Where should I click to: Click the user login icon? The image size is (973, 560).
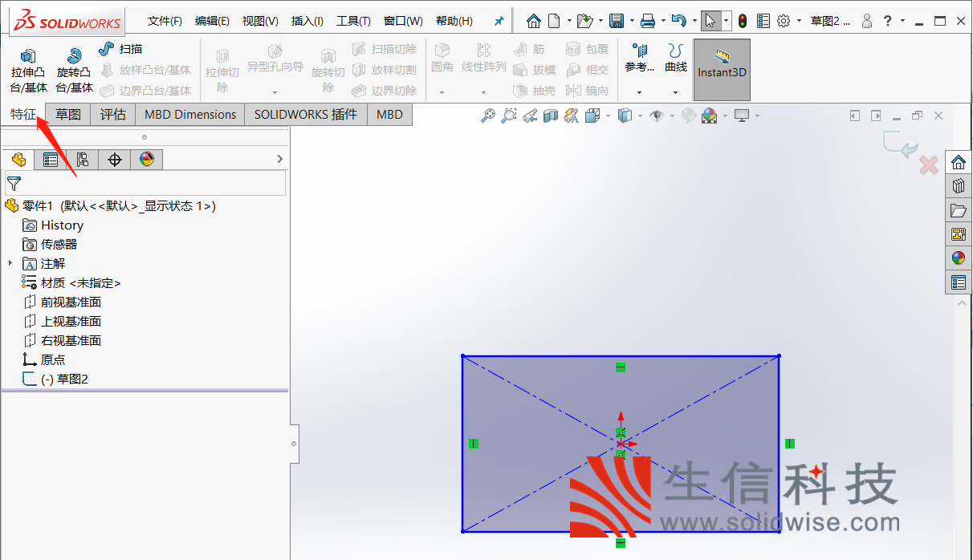click(x=867, y=21)
